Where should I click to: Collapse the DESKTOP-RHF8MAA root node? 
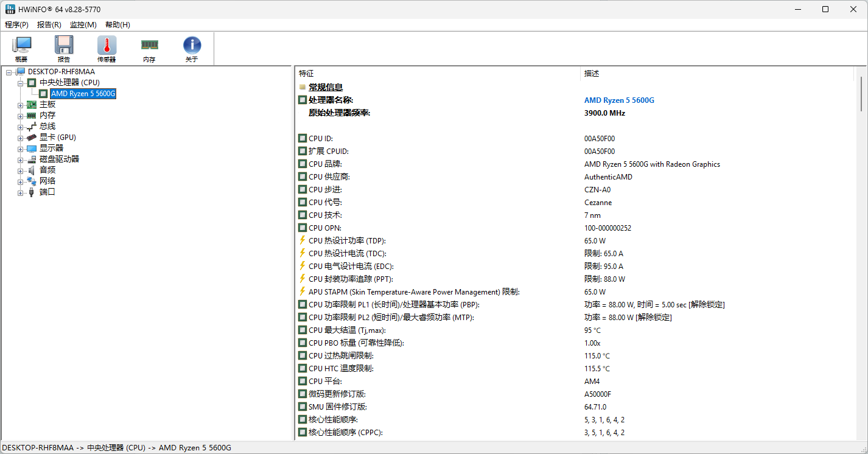9,72
